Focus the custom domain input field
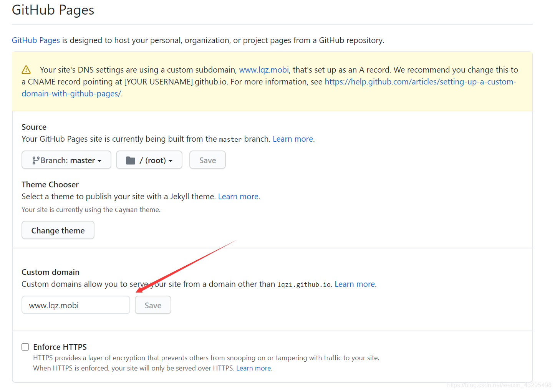This screenshot has width=555, height=392. (x=76, y=305)
